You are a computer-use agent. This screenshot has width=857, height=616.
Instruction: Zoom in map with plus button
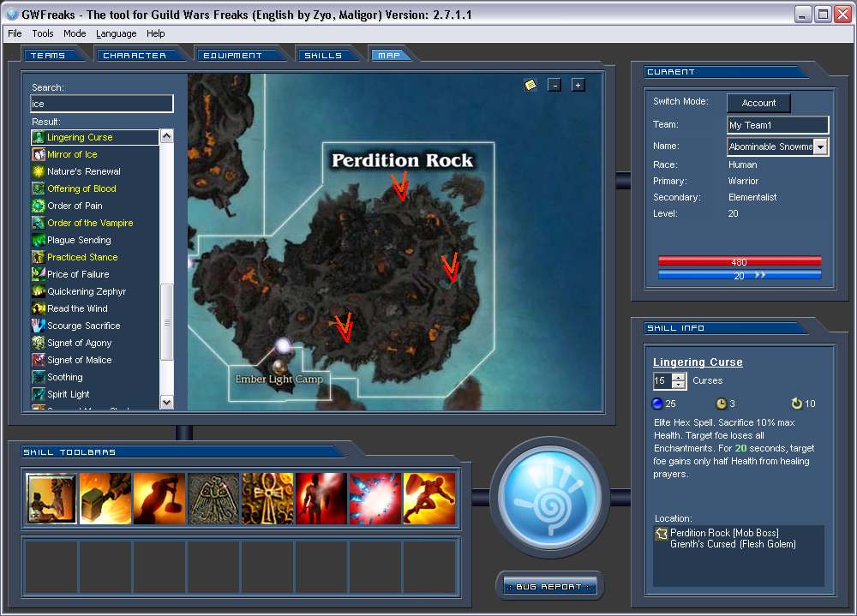(x=578, y=85)
